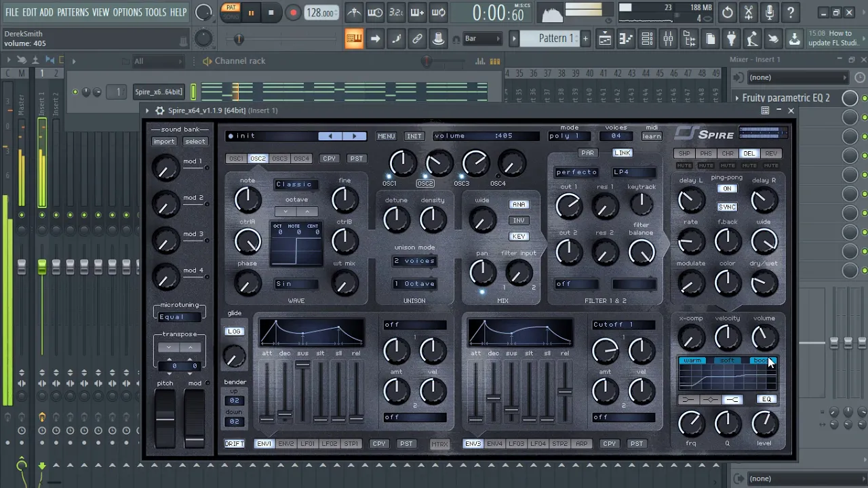
Task: Click the sound bank select button
Action: (x=195, y=142)
